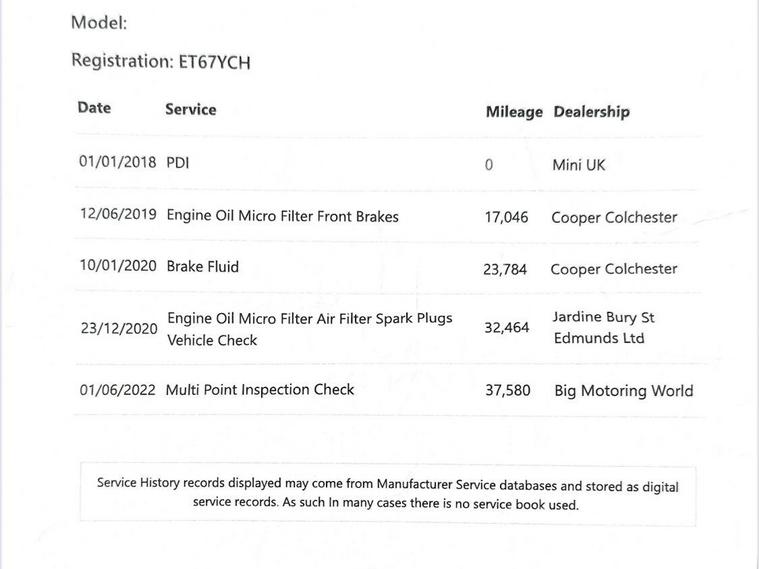Click Multi Point Inspection Check entry
The image size is (759, 569).
259,390
